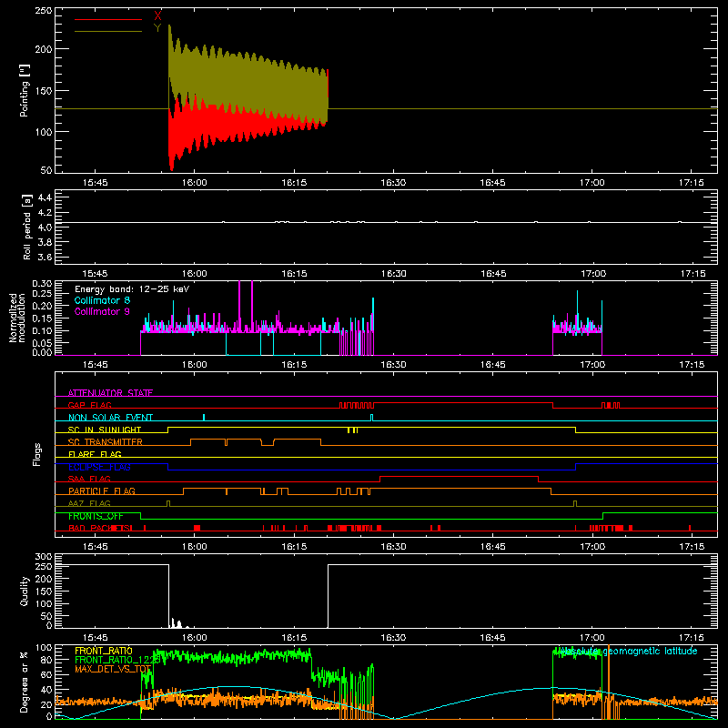Click the SAA_FLAG label
This screenshot has height=728, width=728.
coord(89,479)
